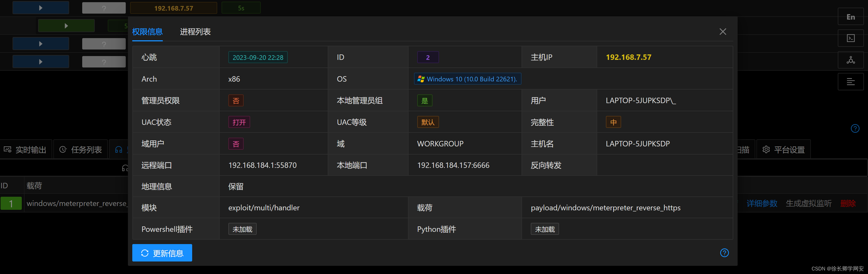Image resolution: width=868 pixels, height=274 pixels.
Task: Click 未加载 next to Powershell插件
Action: (242, 229)
